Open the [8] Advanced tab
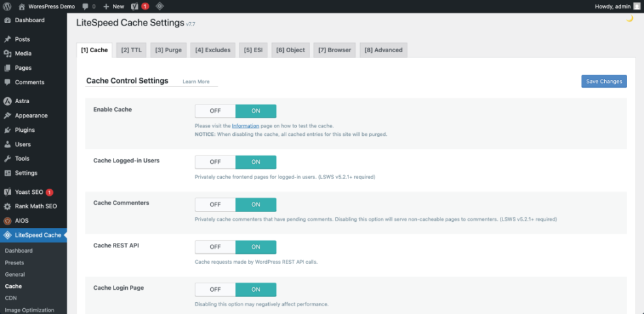The image size is (644, 314). 384,50
